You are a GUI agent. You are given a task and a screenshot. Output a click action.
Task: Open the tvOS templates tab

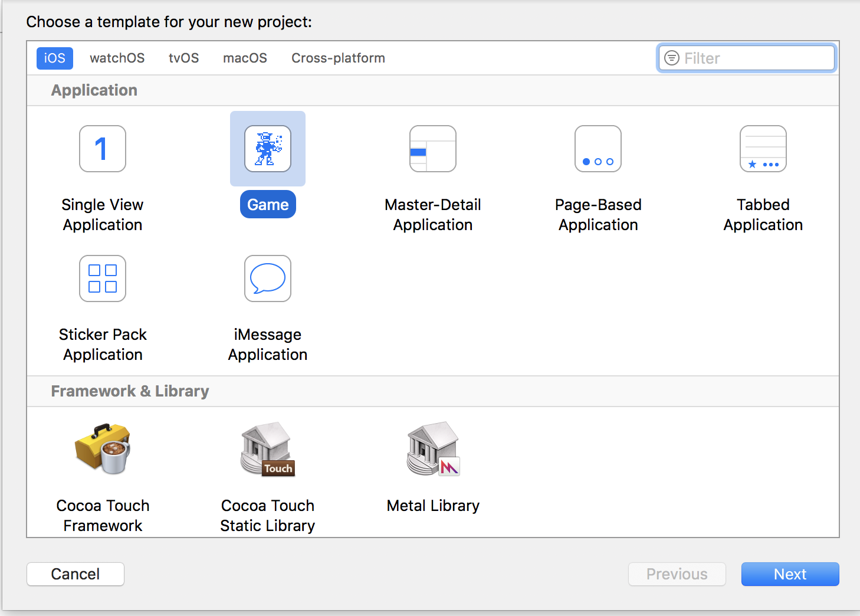tap(183, 58)
